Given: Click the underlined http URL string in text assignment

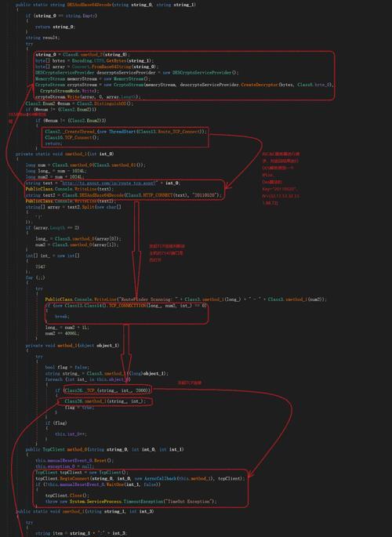Looking at the screenshot, I should [110, 183].
